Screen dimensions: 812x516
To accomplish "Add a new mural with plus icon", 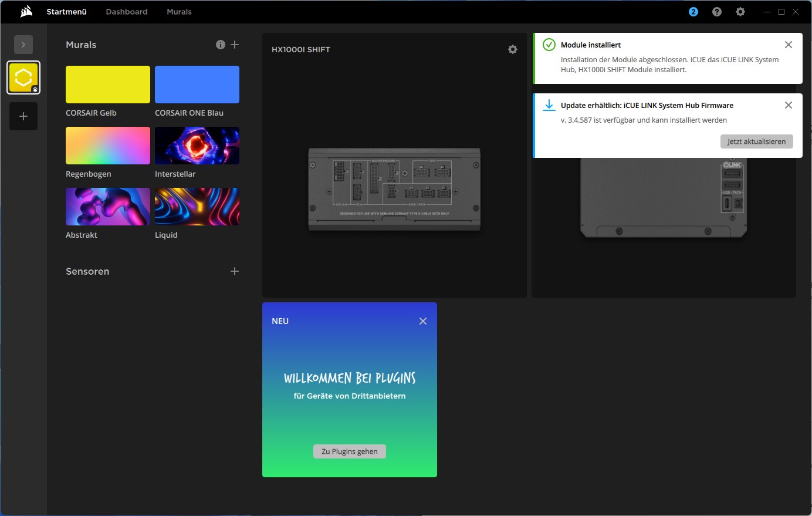I will (235, 45).
